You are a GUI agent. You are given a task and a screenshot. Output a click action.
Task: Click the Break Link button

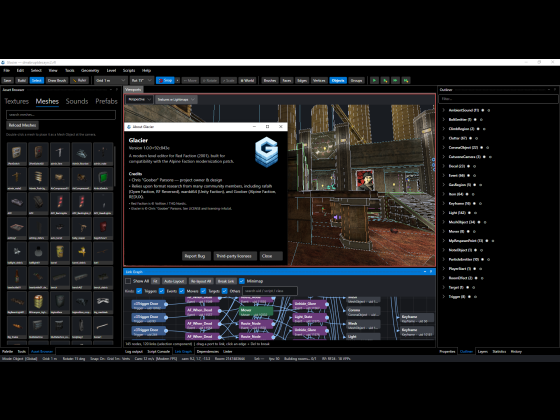coord(226,281)
